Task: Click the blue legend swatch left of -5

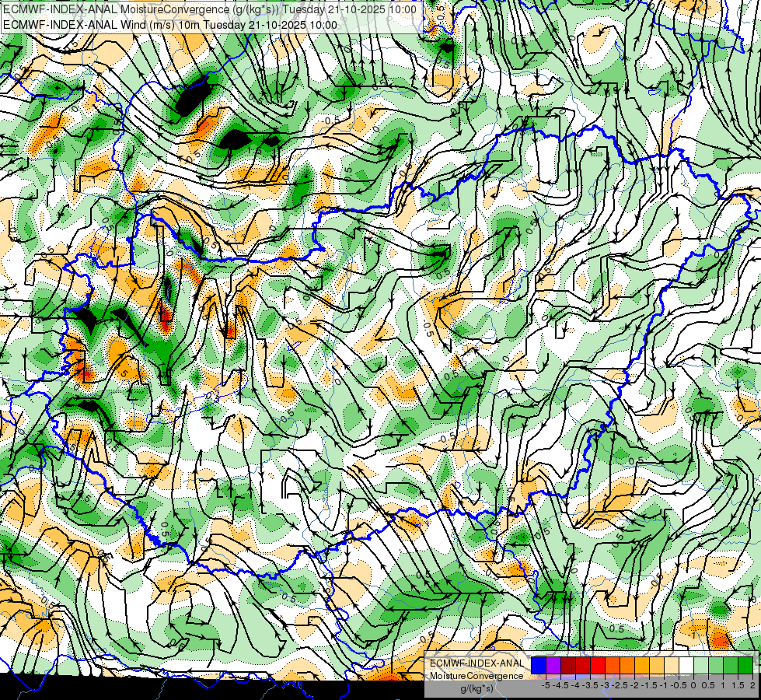Action: pos(539,666)
